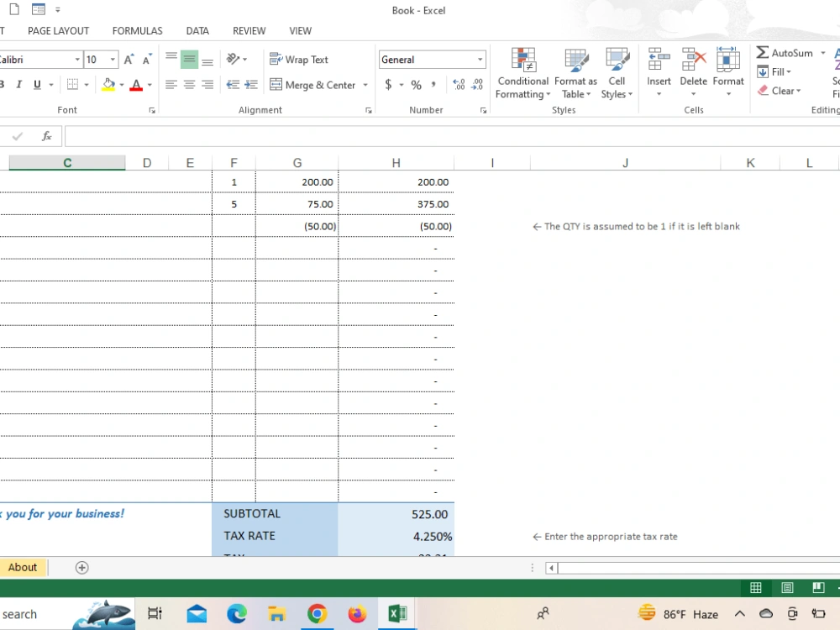The height and width of the screenshot is (630, 840).
Task: Open Excel from the taskbar
Action: [x=397, y=613]
